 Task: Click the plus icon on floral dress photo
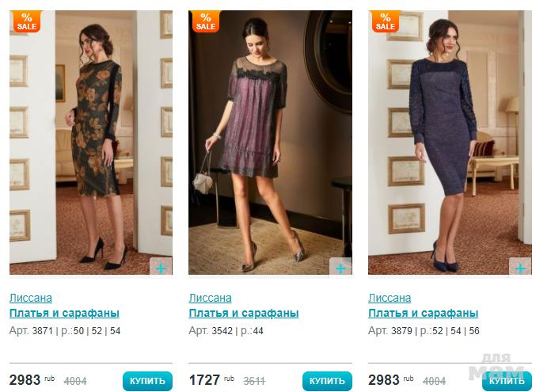click(x=161, y=266)
